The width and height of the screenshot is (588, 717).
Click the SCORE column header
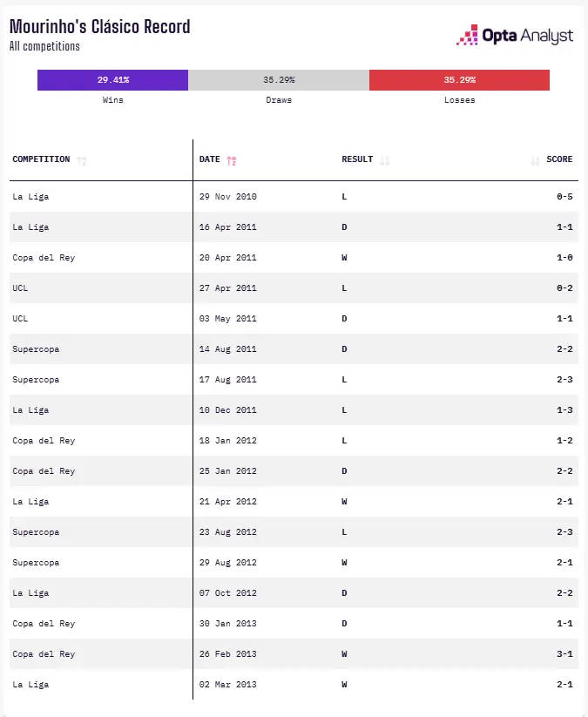click(x=559, y=159)
